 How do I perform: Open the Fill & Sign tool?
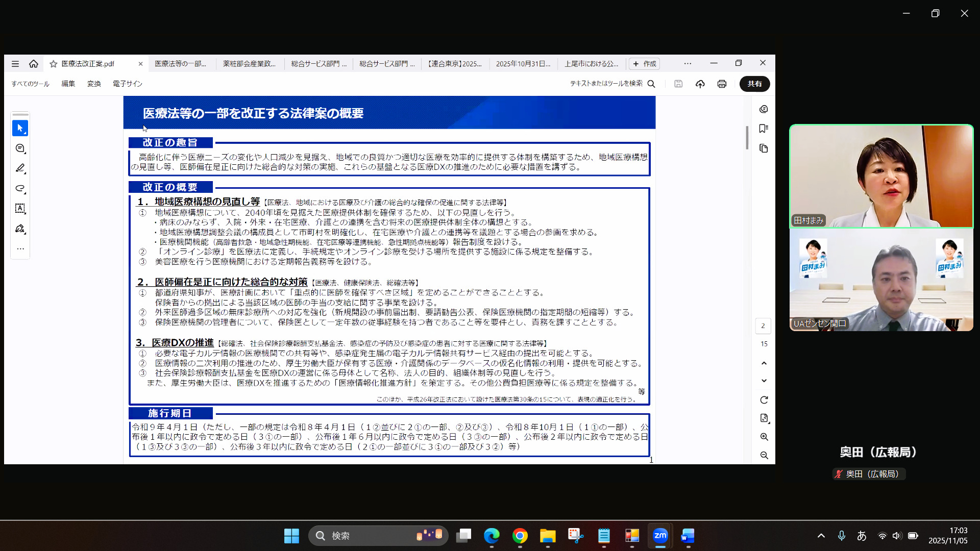pos(20,229)
